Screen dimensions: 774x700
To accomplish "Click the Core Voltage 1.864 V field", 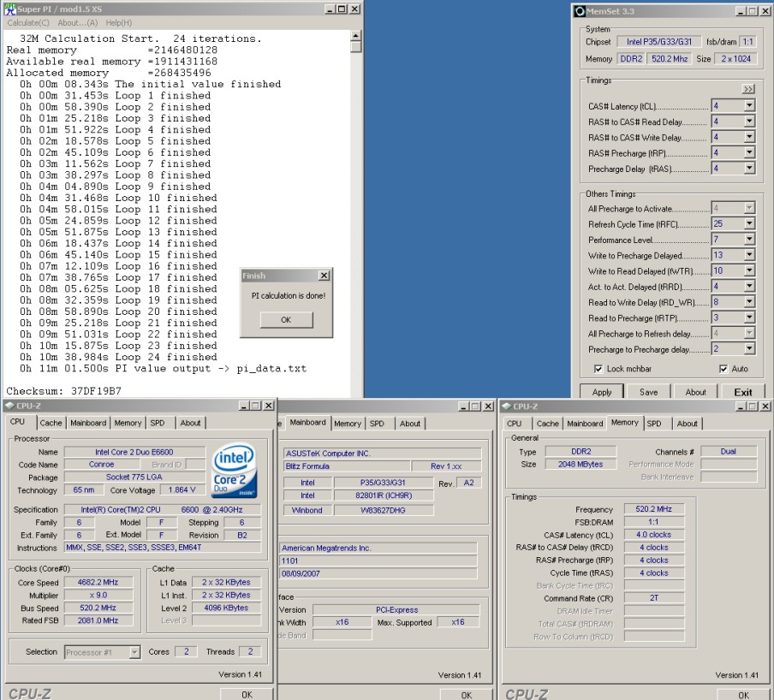I will coord(182,489).
